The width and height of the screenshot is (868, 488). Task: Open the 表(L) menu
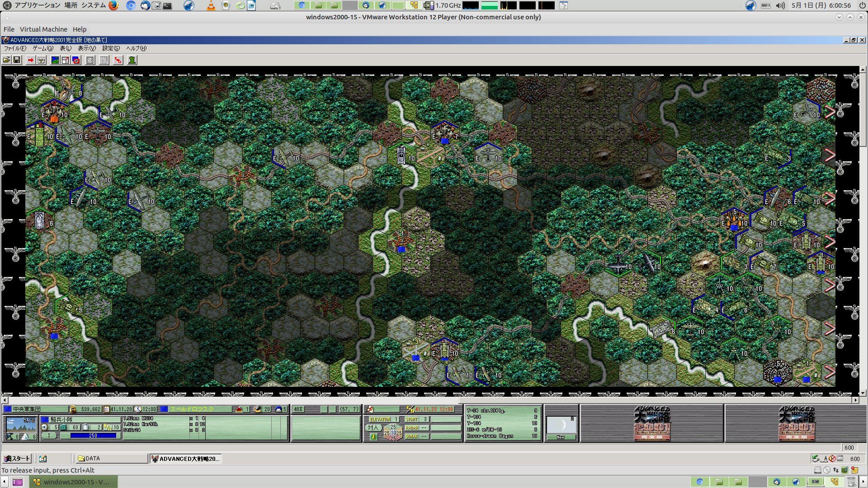[66, 48]
